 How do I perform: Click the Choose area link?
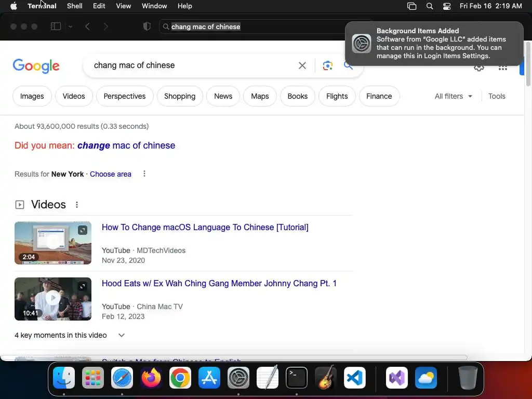[x=110, y=174]
